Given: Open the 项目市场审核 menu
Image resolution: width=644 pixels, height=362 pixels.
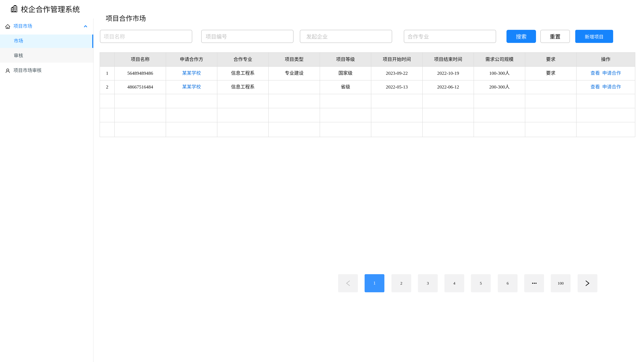Looking at the screenshot, I should point(28,70).
